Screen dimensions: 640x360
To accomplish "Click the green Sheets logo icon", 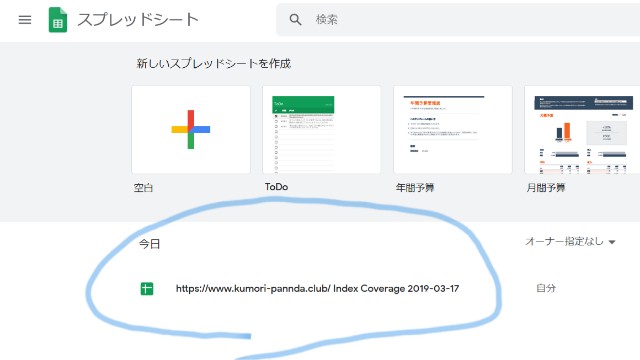I will click(58, 20).
